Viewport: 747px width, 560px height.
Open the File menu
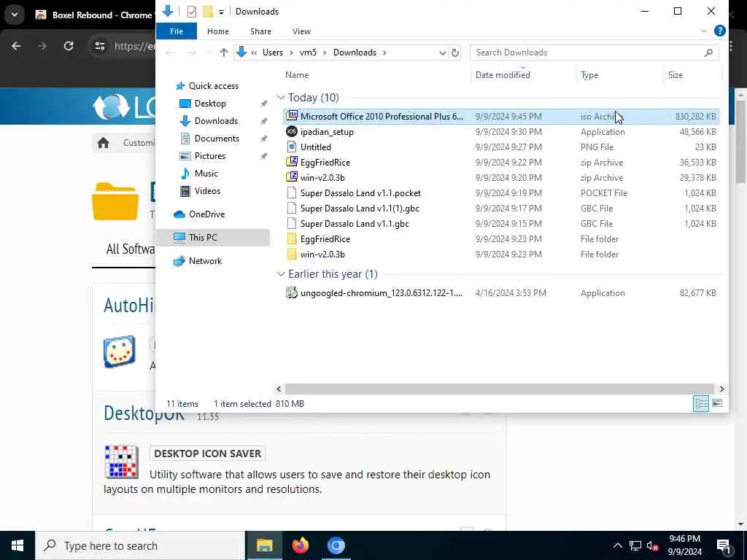(177, 31)
